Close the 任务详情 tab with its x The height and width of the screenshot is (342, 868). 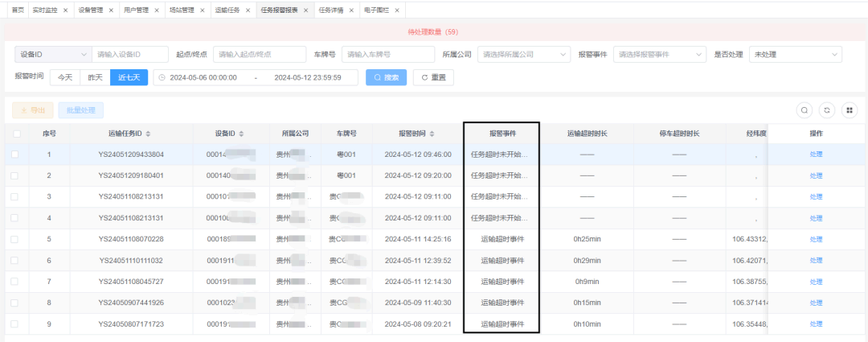[351, 10]
